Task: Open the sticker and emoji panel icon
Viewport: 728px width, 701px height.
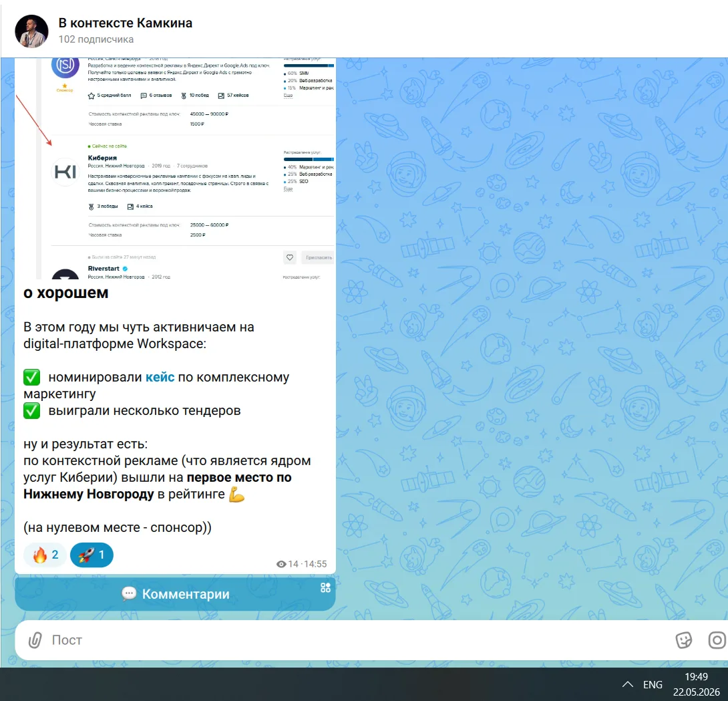Action: (x=683, y=640)
